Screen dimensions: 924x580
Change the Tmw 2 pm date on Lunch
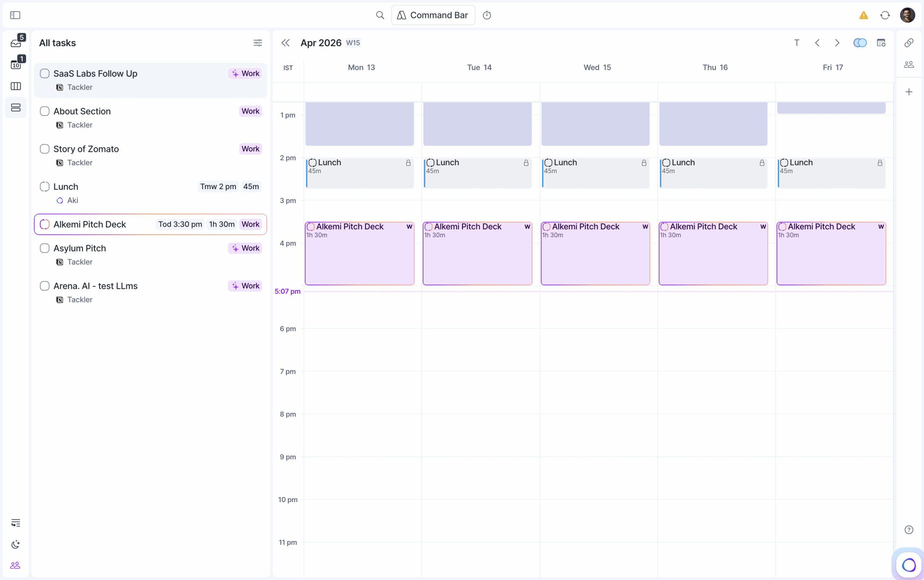(x=218, y=187)
